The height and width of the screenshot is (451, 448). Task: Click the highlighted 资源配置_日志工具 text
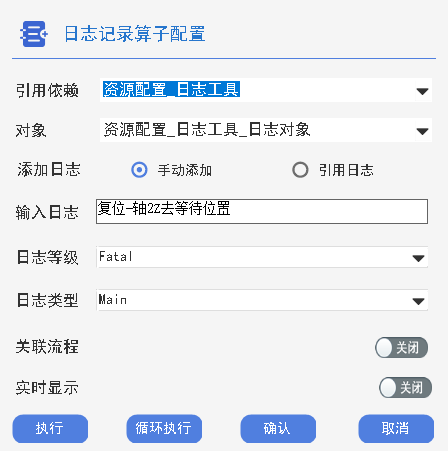coord(171,89)
